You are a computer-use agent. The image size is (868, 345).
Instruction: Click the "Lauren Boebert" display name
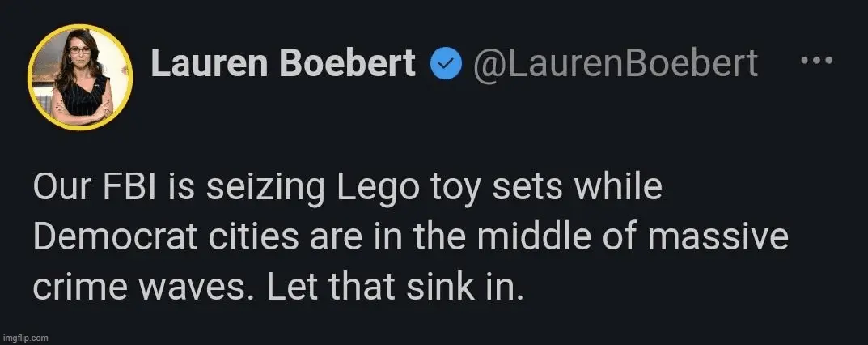(283, 64)
